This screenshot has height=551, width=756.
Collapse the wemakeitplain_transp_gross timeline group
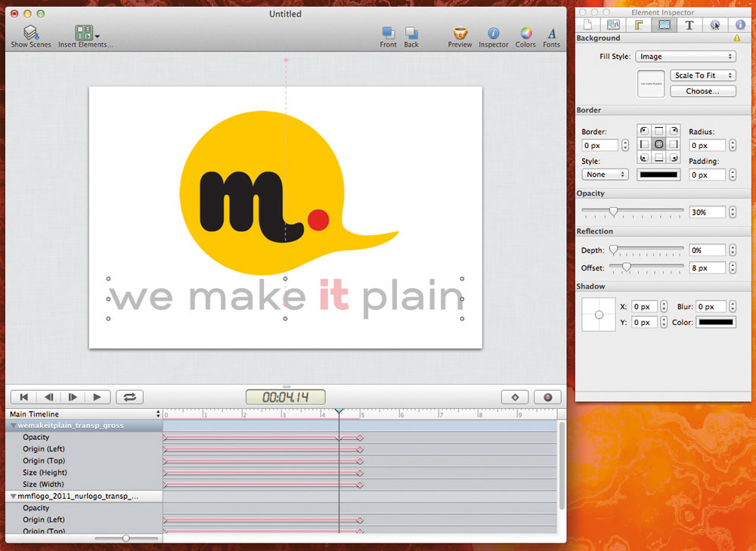pyautogui.click(x=13, y=426)
